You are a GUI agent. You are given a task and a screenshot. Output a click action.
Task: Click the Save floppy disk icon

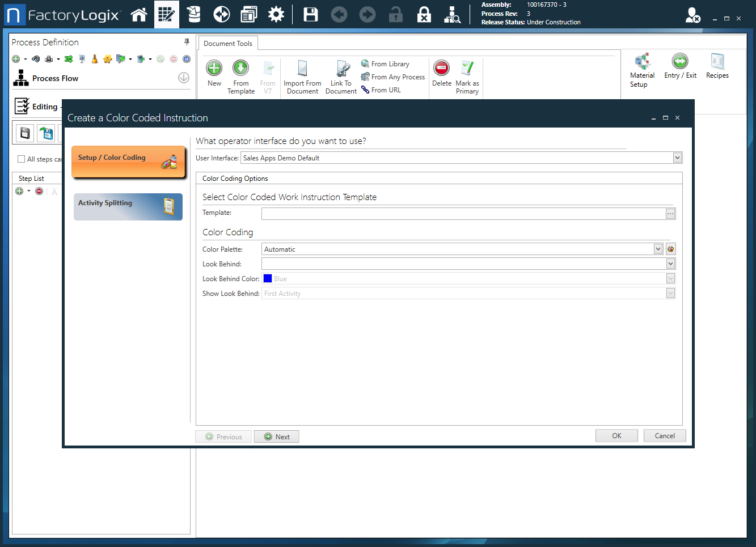pos(311,15)
